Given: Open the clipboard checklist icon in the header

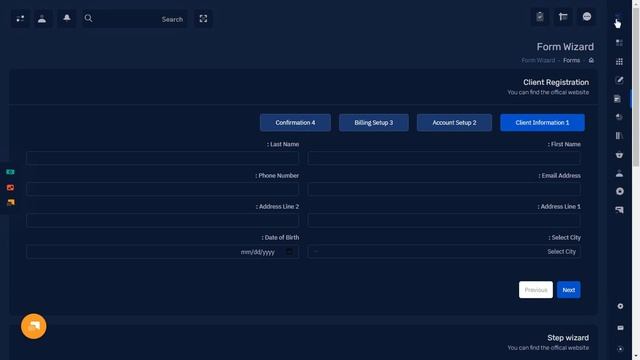Looking at the screenshot, I should (540, 17).
